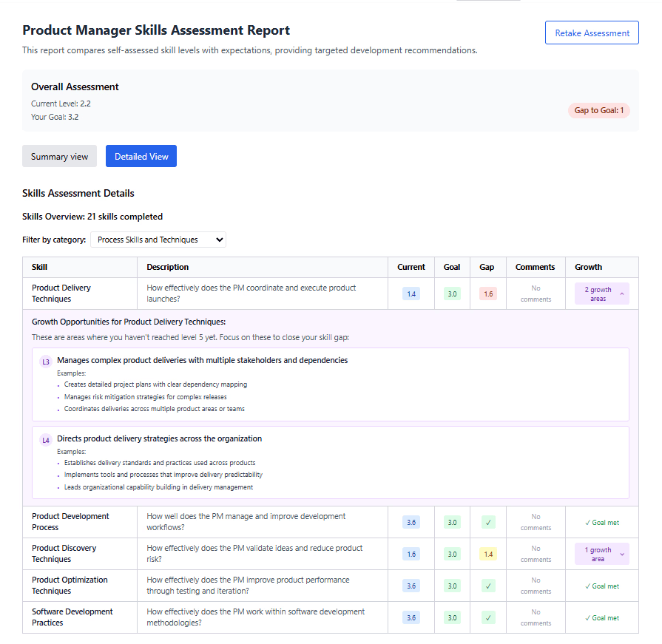The image size is (662, 644).
Task: Click the Comments column header
Action: [x=535, y=267]
